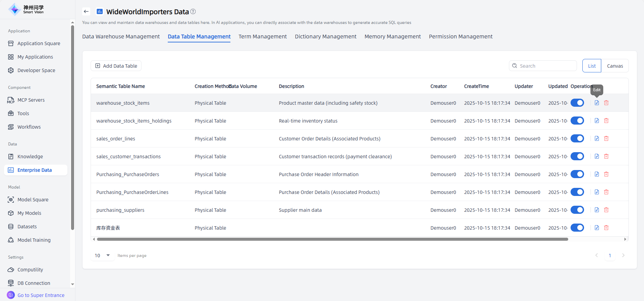Disable the warehouse_stock_items_holdings toggle
The width and height of the screenshot is (644, 301).
pyautogui.click(x=577, y=121)
